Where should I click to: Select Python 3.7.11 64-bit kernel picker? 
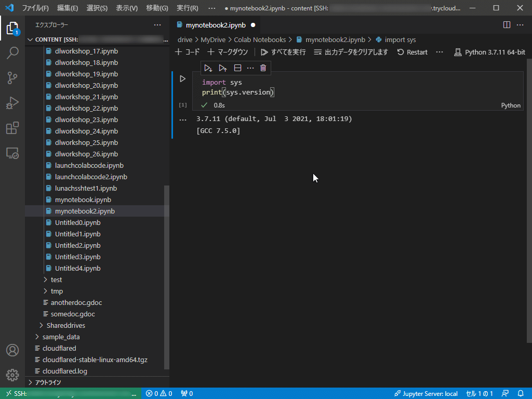click(x=489, y=52)
